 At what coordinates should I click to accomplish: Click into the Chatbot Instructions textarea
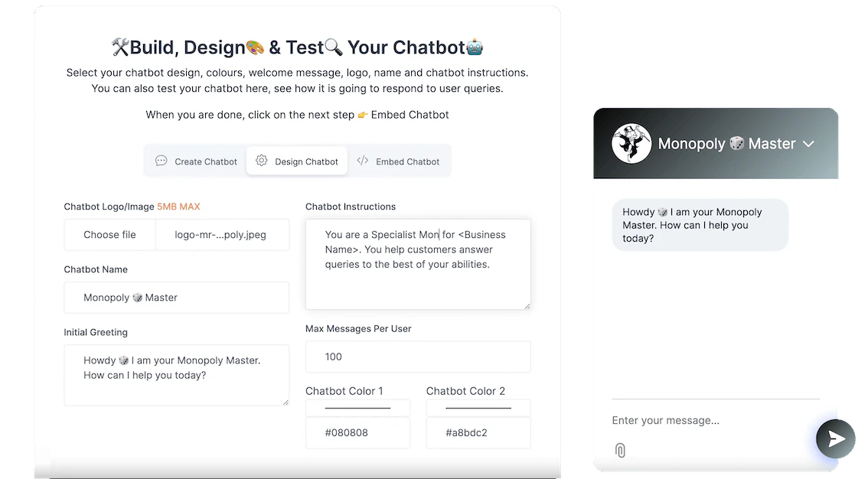417,264
